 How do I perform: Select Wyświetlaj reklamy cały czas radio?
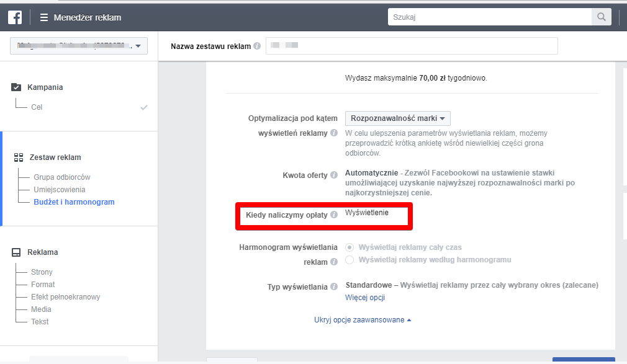(350, 247)
